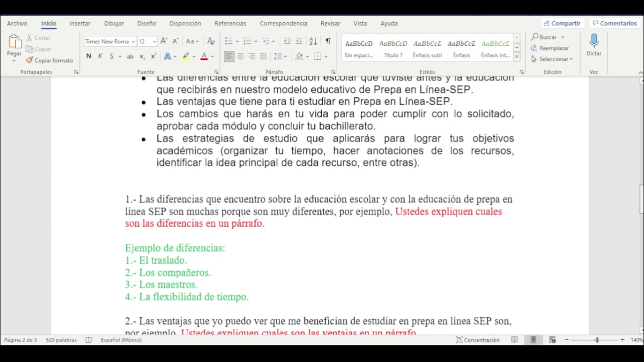
Task: Open the font name dropdown
Action: 133,42
